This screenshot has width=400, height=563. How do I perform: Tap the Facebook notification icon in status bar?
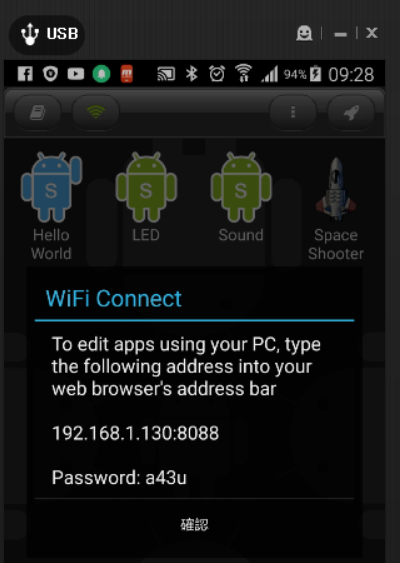click(25, 74)
